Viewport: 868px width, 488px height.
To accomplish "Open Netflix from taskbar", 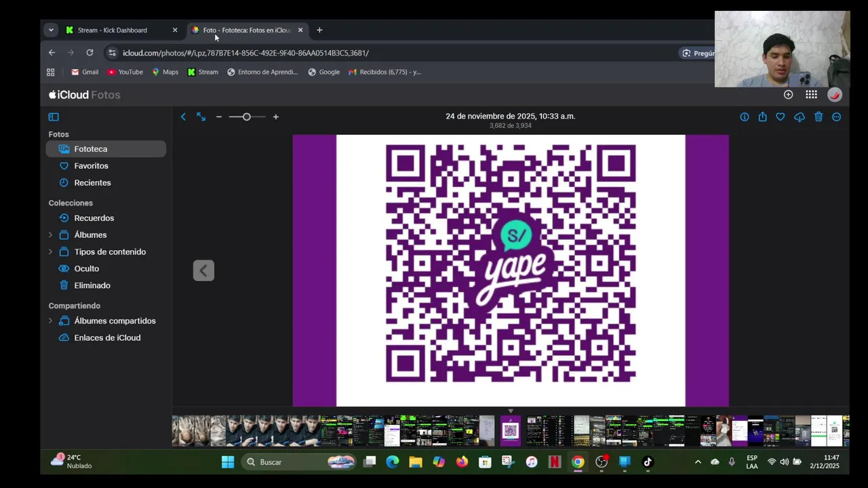I will pos(555,462).
